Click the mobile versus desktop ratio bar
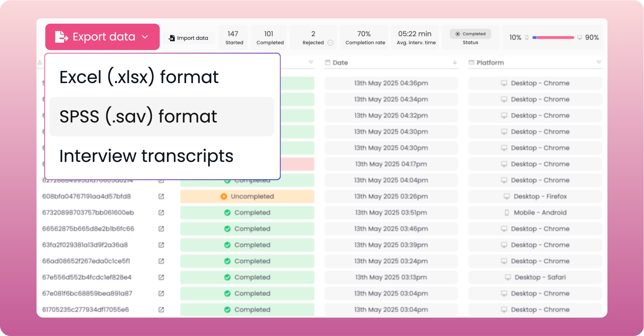This screenshot has height=336, width=644. [x=553, y=37]
